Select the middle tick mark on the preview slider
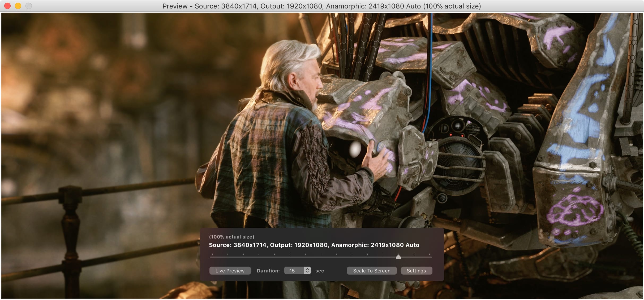The width and height of the screenshot is (644, 300). [x=321, y=254]
